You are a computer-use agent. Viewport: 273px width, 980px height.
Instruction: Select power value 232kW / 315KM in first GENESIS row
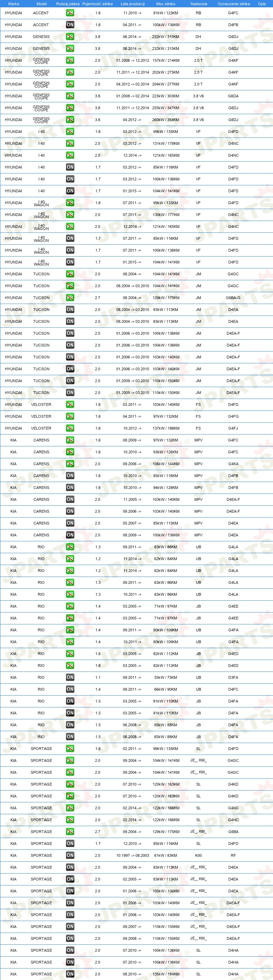(x=165, y=37)
